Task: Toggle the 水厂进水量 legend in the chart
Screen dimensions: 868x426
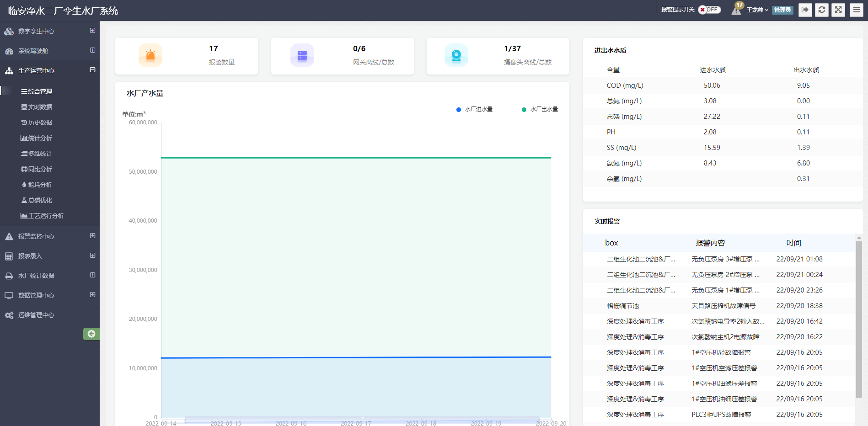Action: (474, 109)
